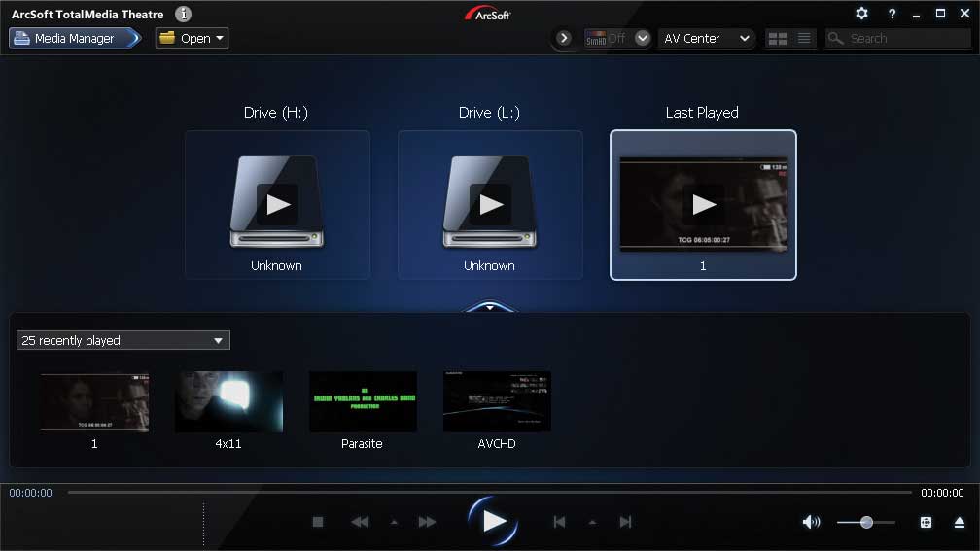Open settings via the gear icon
The image size is (980, 551).
[x=861, y=14]
